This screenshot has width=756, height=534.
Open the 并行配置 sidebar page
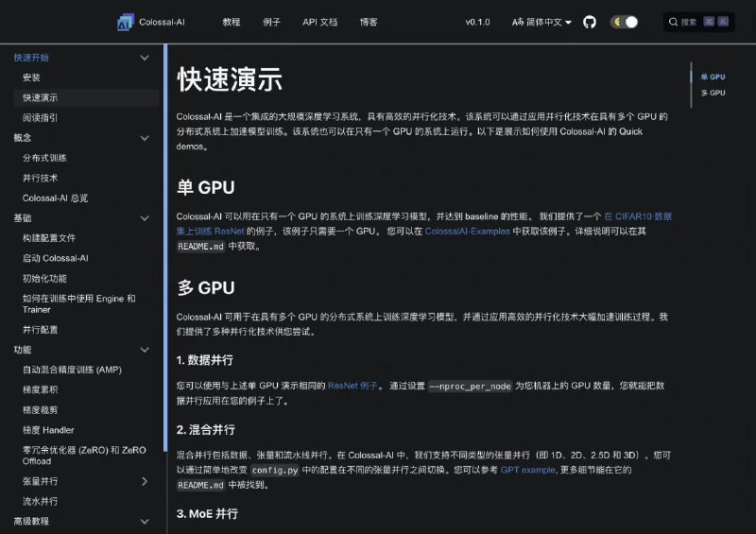(x=40, y=330)
